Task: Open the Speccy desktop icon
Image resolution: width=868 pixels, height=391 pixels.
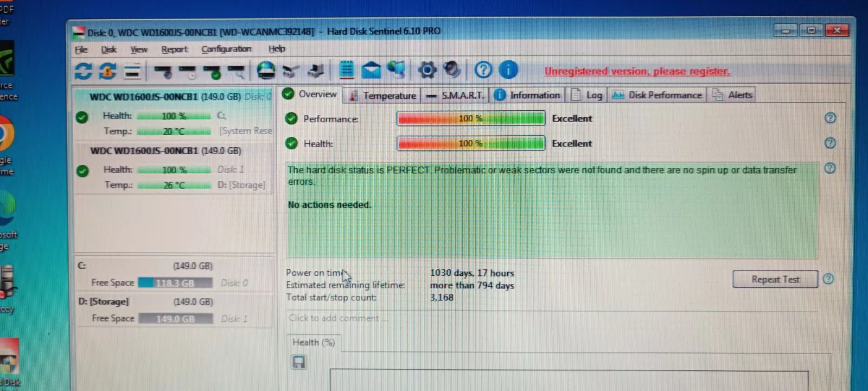Action: click(8, 289)
